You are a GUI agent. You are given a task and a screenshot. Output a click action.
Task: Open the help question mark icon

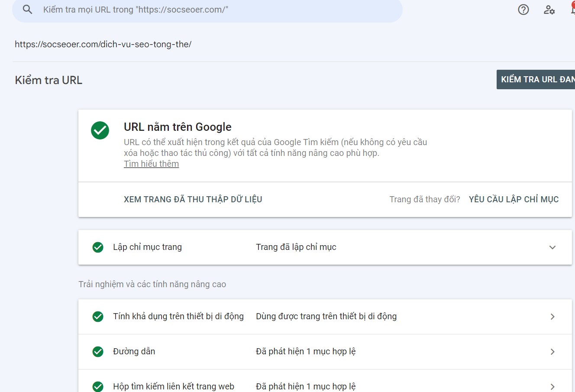coord(523,10)
